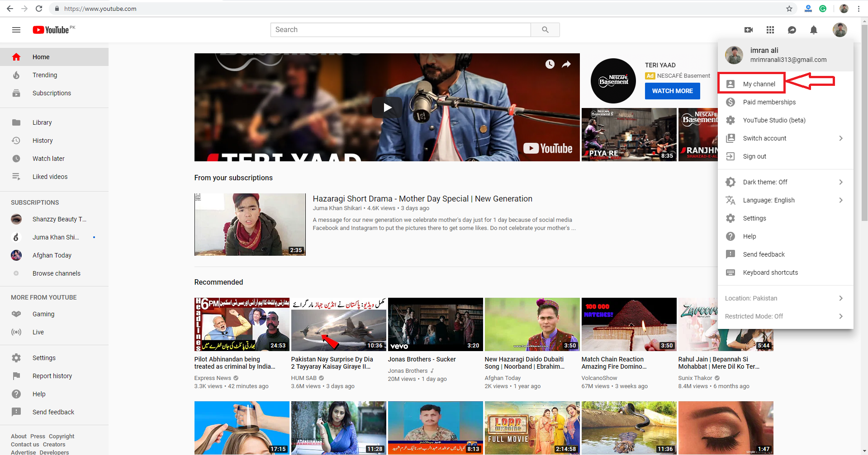Click the Keyboard shortcuts icon in the account menu
Image resolution: width=868 pixels, height=455 pixels.
(730, 272)
